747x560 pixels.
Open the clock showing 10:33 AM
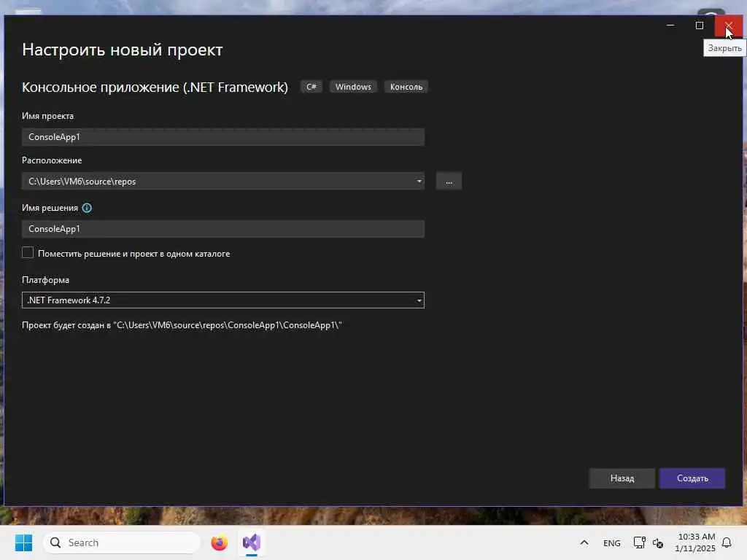[695, 542]
